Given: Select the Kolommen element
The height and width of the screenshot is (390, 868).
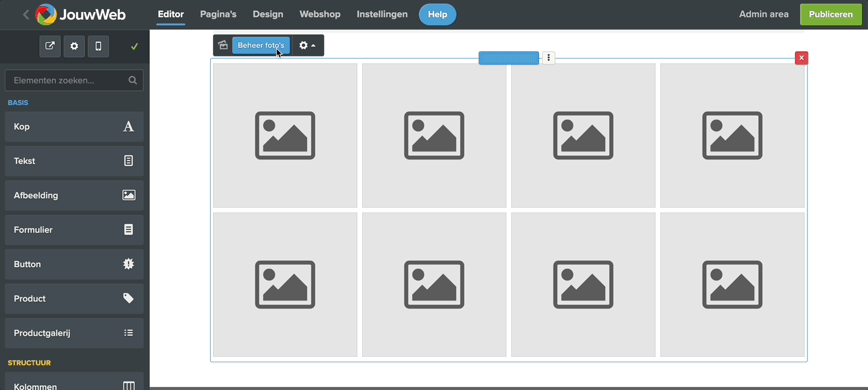Looking at the screenshot, I should coord(74,382).
